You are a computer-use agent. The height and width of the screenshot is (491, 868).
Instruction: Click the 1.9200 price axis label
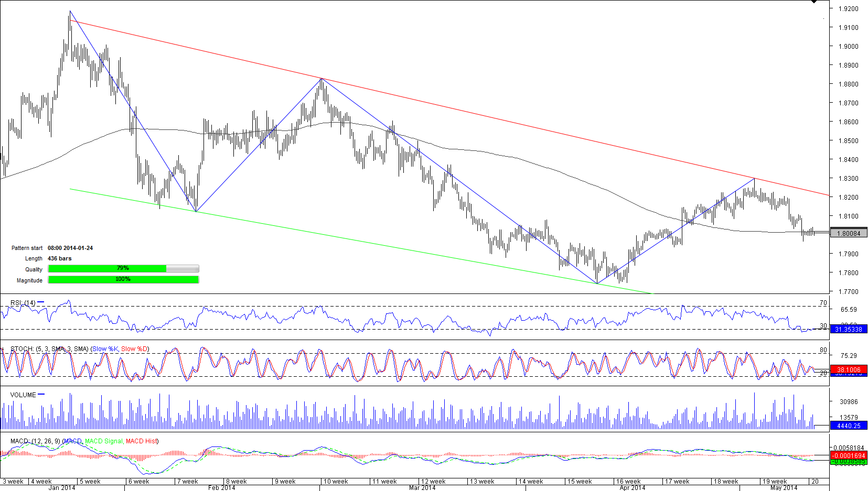tap(848, 8)
